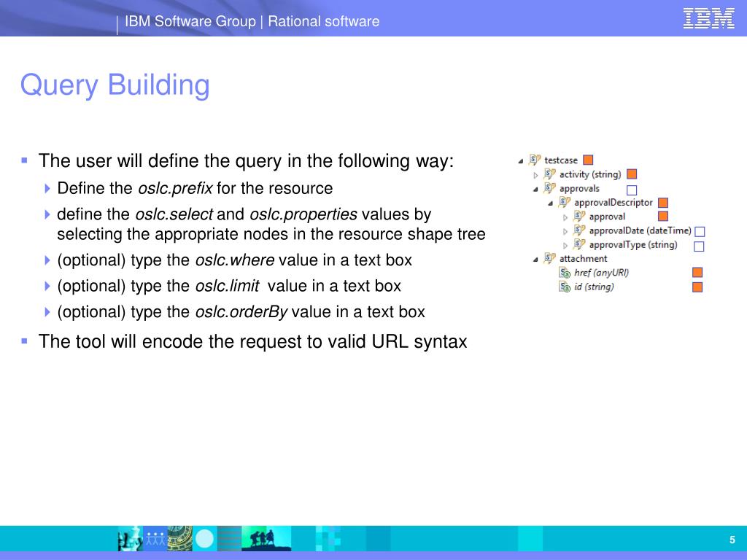Click the IBM logo in the header
This screenshot has height=560, width=747.
[709, 18]
